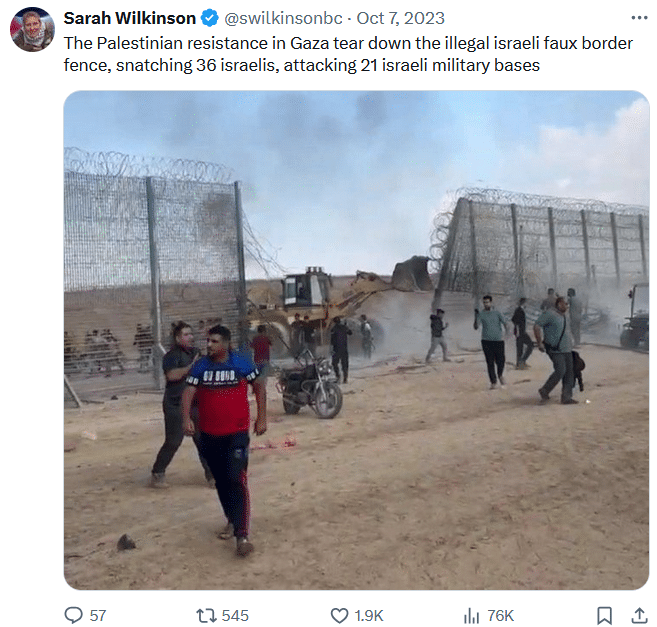Click the 76K views count
The width and height of the screenshot is (657, 627).
click(501, 616)
